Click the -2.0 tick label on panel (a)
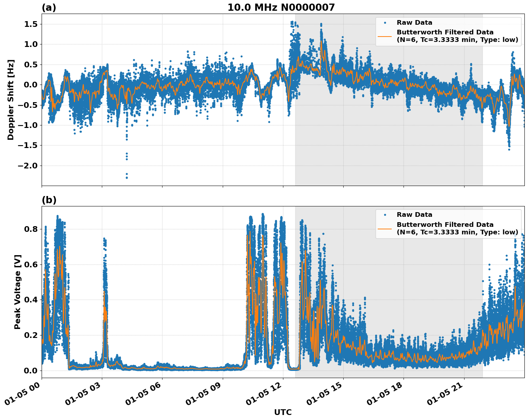 tap(27, 166)
